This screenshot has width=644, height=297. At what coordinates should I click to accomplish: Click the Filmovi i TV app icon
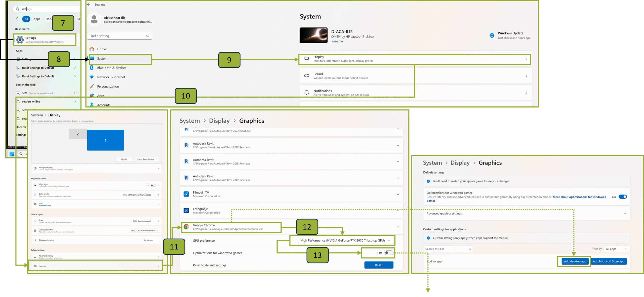186,194
